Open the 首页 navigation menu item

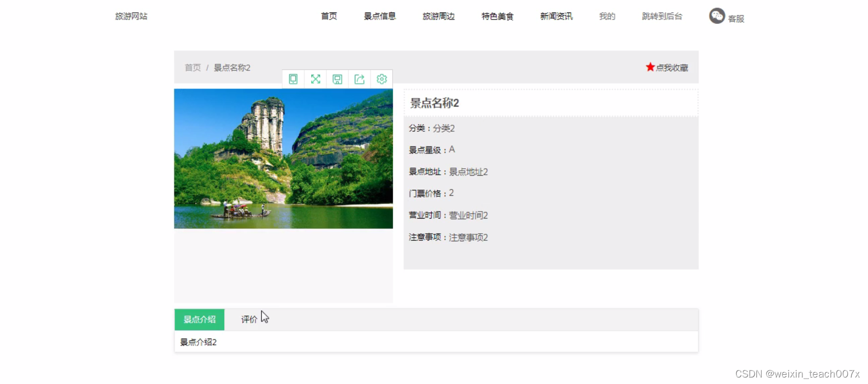[x=329, y=16]
